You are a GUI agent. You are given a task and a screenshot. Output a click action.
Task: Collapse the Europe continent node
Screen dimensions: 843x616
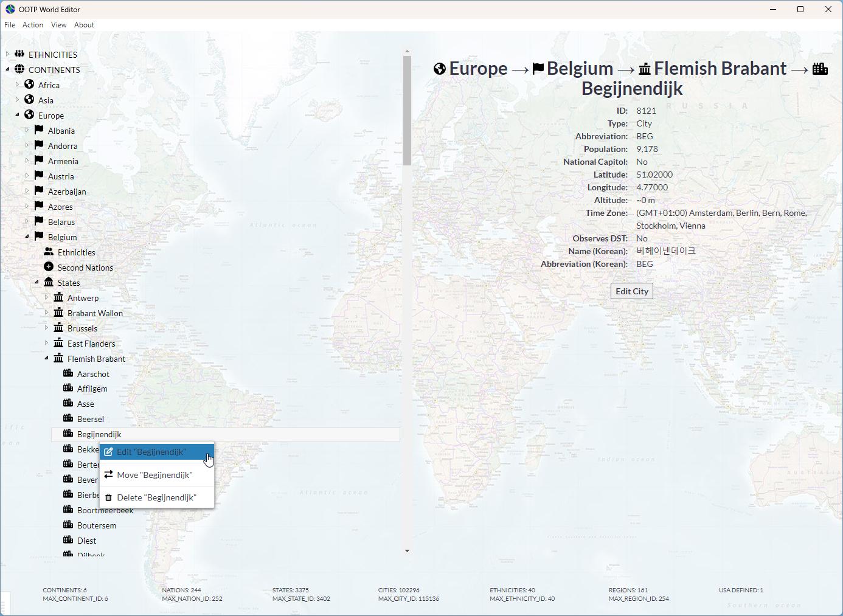tap(18, 115)
